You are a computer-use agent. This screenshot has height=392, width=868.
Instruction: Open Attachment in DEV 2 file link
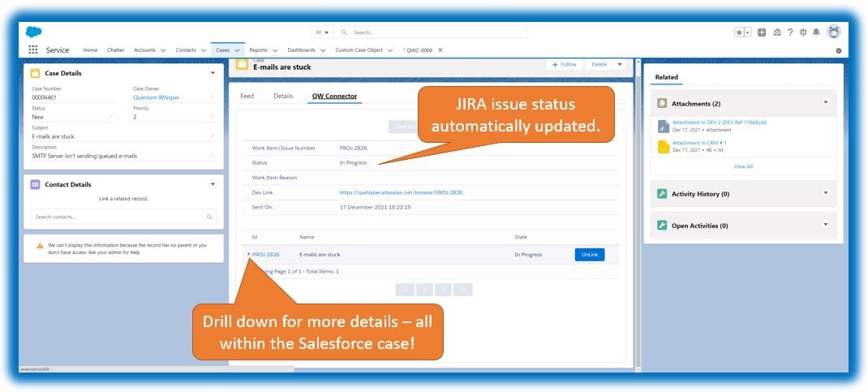[x=719, y=123]
